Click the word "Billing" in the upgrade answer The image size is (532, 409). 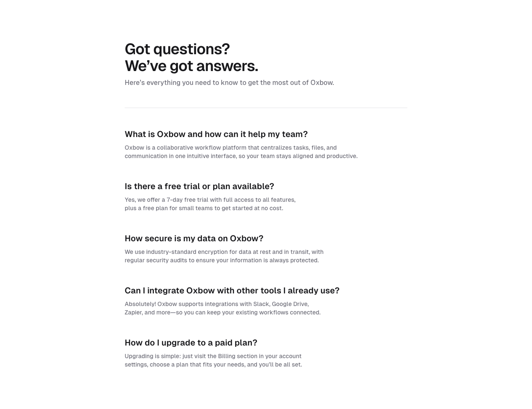click(x=226, y=356)
